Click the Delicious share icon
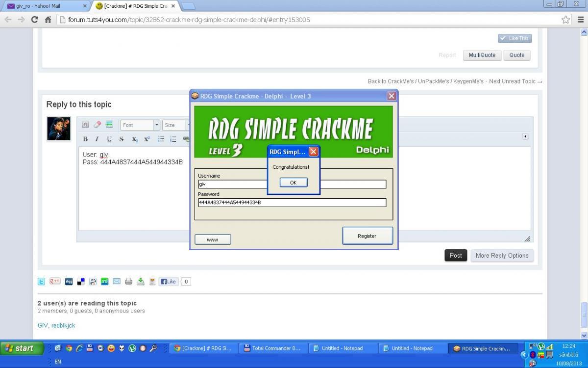The height and width of the screenshot is (368, 588). (81, 282)
